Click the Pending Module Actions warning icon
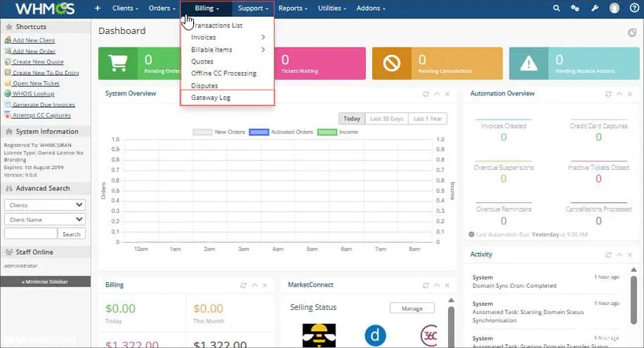644x348 pixels. [529, 63]
